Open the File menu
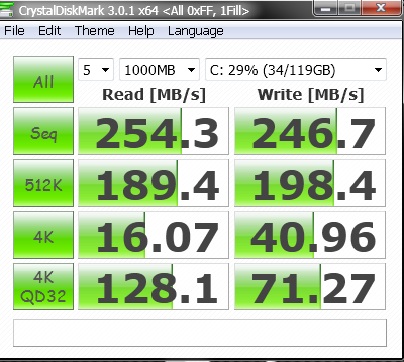The height and width of the screenshot is (362, 404). [14, 31]
